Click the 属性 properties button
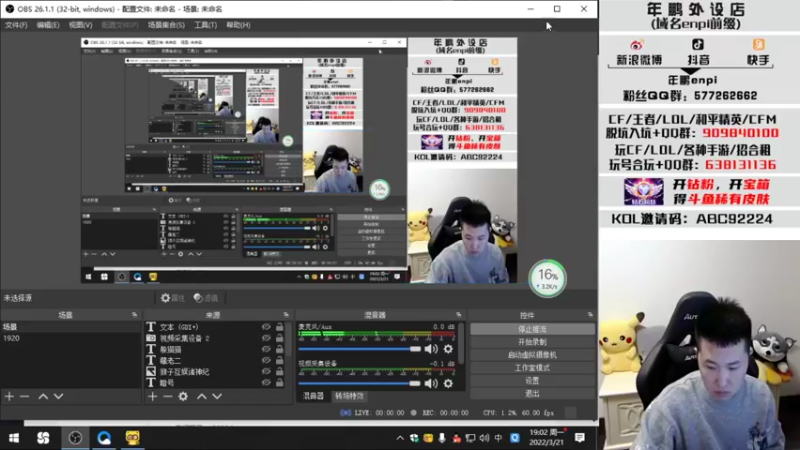This screenshot has height=450, width=800. (x=172, y=298)
